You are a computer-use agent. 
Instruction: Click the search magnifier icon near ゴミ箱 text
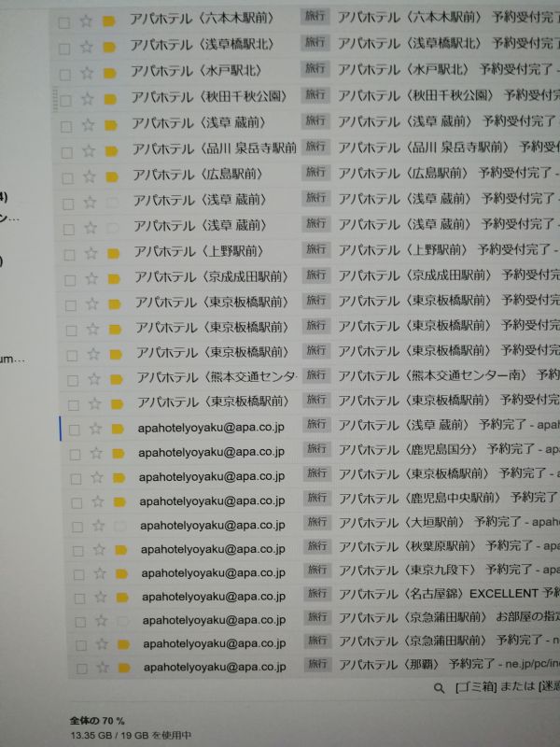(x=439, y=687)
